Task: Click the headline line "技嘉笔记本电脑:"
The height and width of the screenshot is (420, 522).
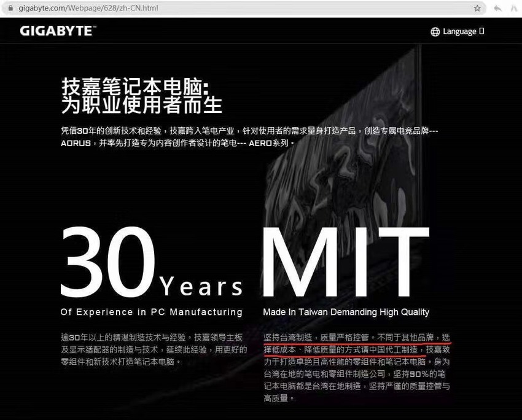Action: click(x=135, y=87)
